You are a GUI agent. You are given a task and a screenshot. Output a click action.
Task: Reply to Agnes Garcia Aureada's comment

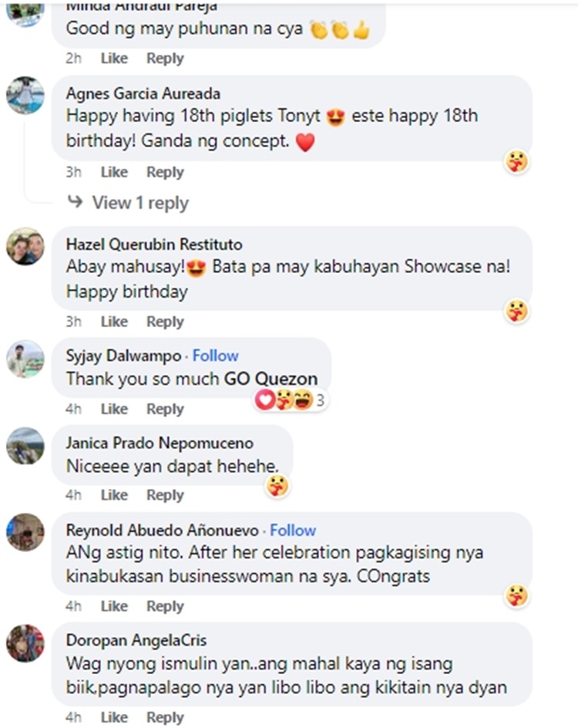(165, 172)
